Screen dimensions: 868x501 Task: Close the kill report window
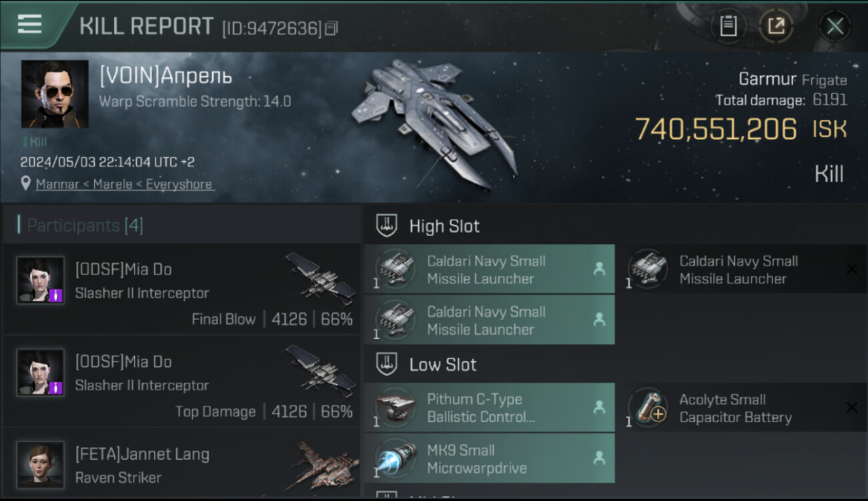click(x=835, y=27)
